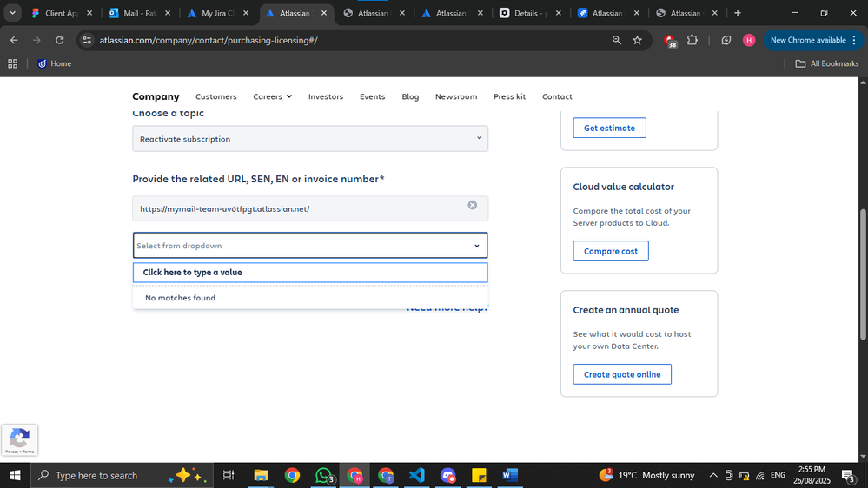The image size is (868, 488).
Task: Click the No matches found text
Action: coord(181,298)
